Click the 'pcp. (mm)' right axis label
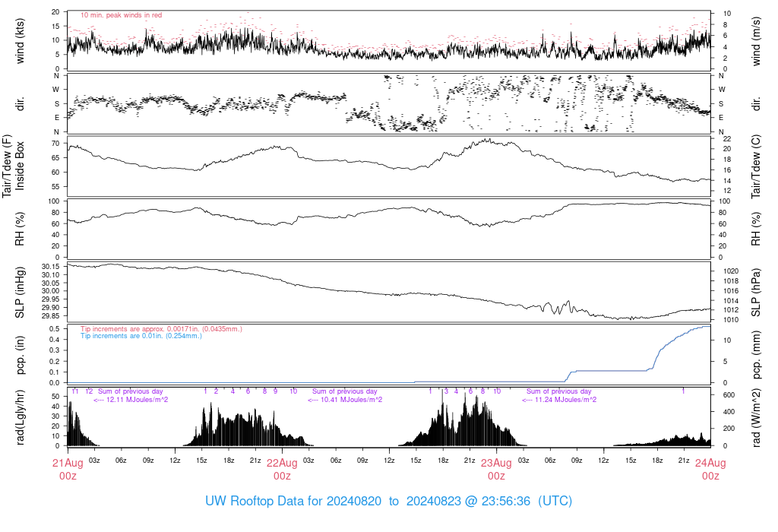Image resolution: width=778 pixels, height=532 pixels. [x=756, y=354]
